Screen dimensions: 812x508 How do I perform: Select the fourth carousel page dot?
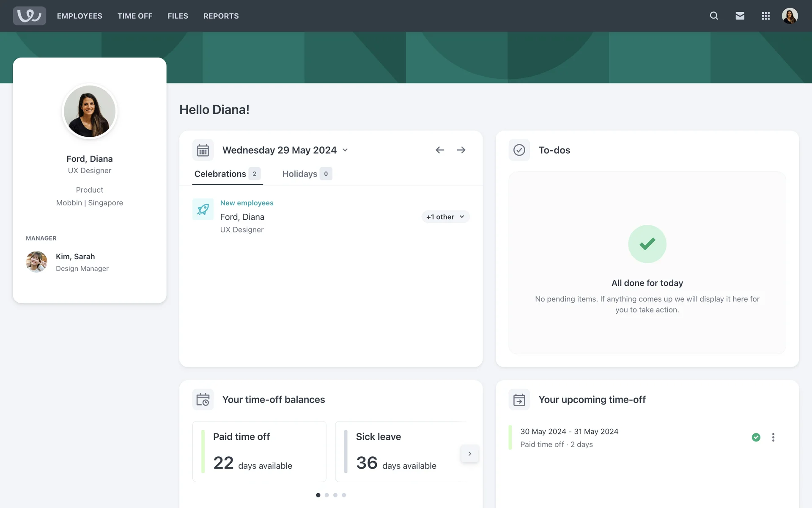[x=344, y=495]
